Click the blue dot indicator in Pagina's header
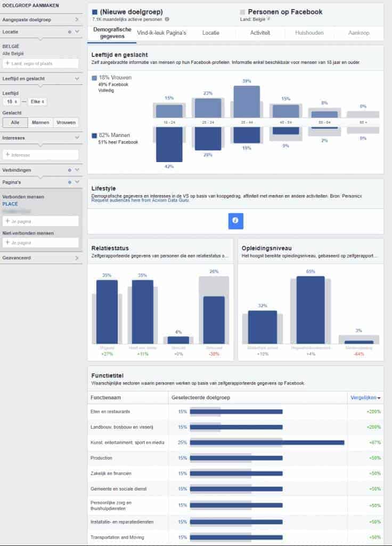 [x=70, y=182]
